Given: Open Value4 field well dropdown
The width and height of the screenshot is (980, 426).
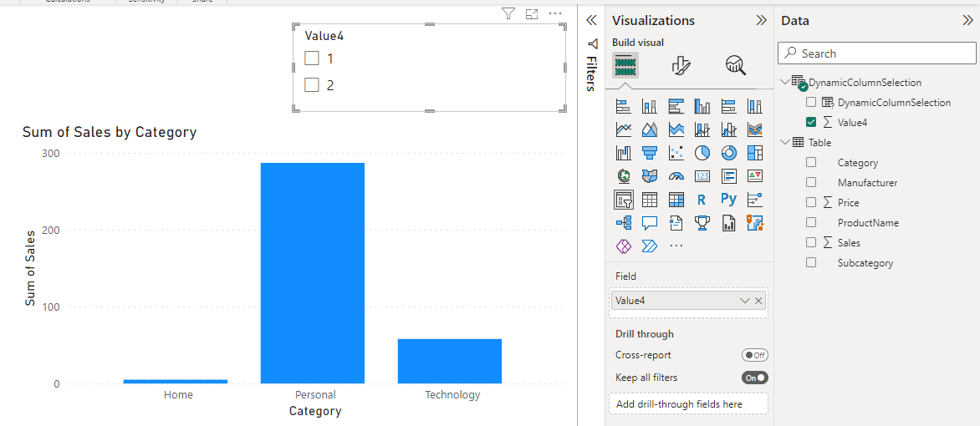Looking at the screenshot, I should point(744,301).
